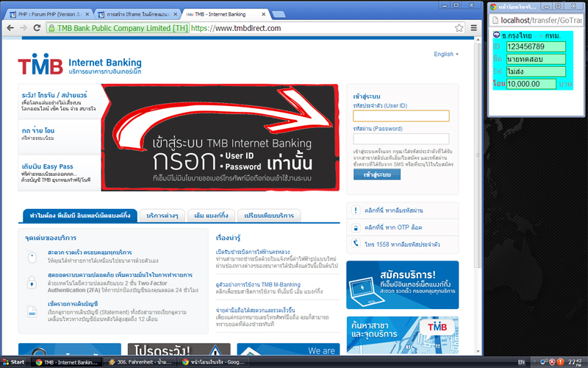
Task: Switch to the Iframe tab
Action: pos(137,14)
